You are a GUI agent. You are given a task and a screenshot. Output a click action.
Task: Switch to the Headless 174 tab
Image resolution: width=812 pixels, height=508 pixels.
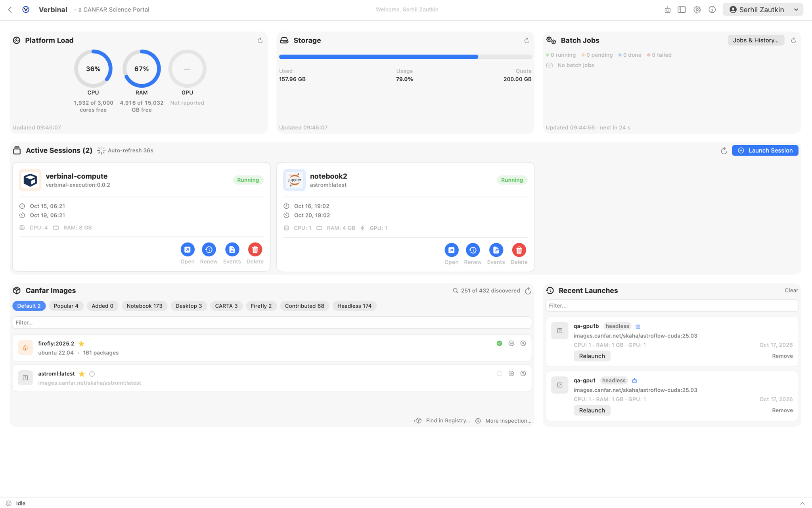pos(354,306)
